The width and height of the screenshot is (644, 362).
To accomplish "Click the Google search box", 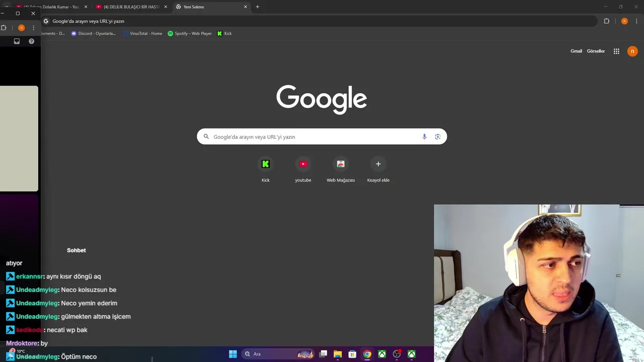I will tap(322, 137).
